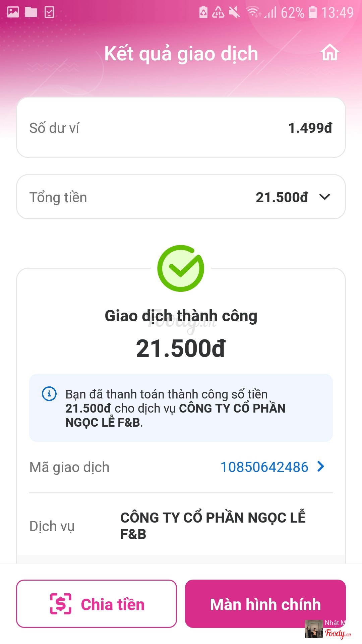This screenshot has height=644, width=362.
Task: Tap the green success checkmark icon
Action: [181, 268]
